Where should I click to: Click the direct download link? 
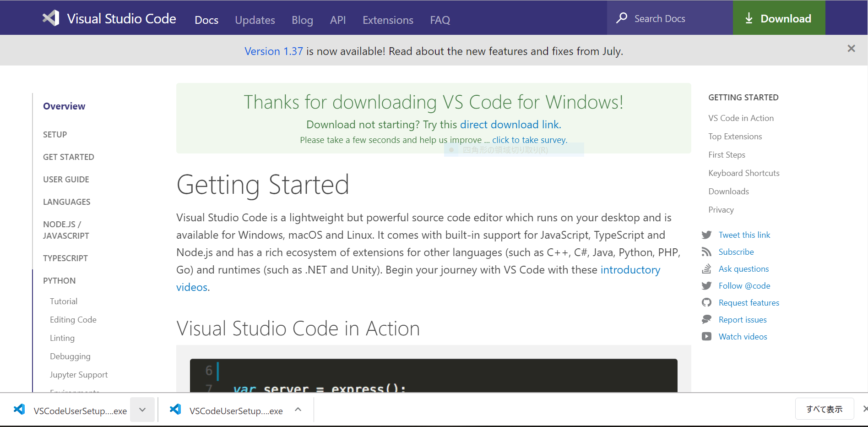510,125
